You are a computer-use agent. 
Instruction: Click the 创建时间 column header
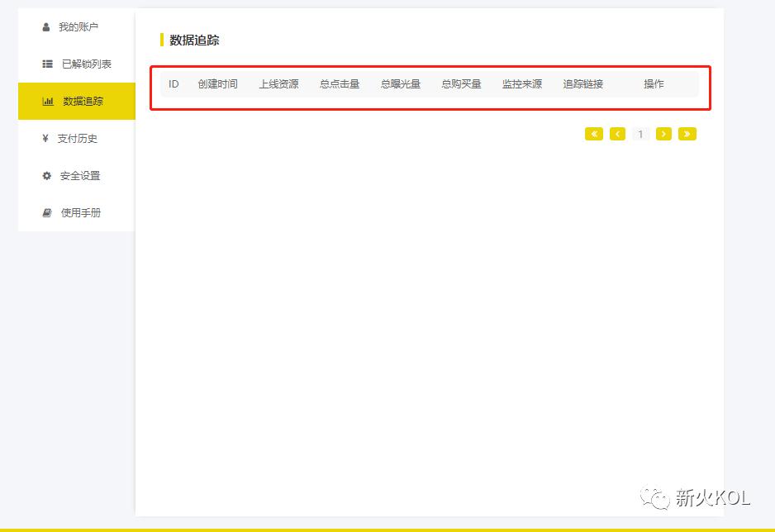coord(218,84)
